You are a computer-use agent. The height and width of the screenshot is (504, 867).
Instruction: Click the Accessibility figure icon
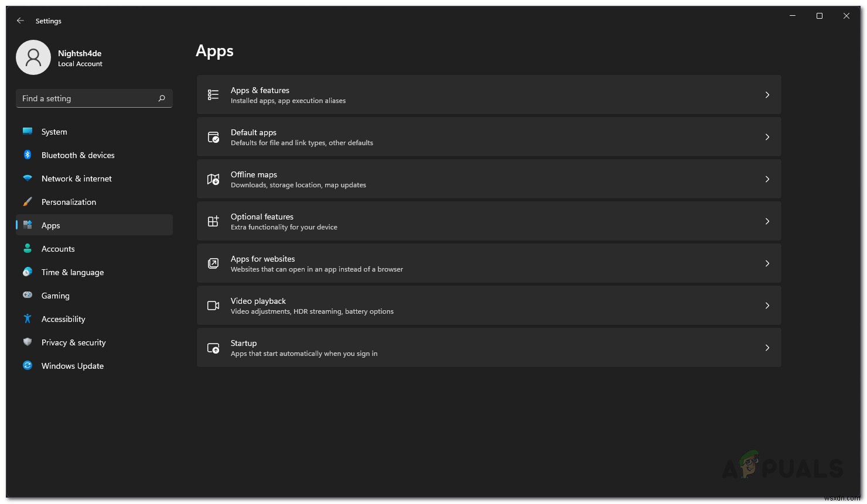pyautogui.click(x=28, y=319)
